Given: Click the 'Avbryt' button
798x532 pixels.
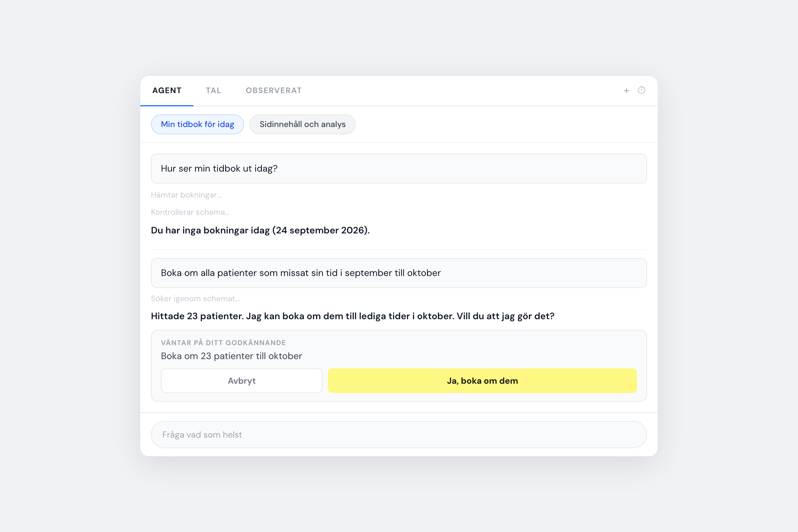Looking at the screenshot, I should click(x=242, y=381).
